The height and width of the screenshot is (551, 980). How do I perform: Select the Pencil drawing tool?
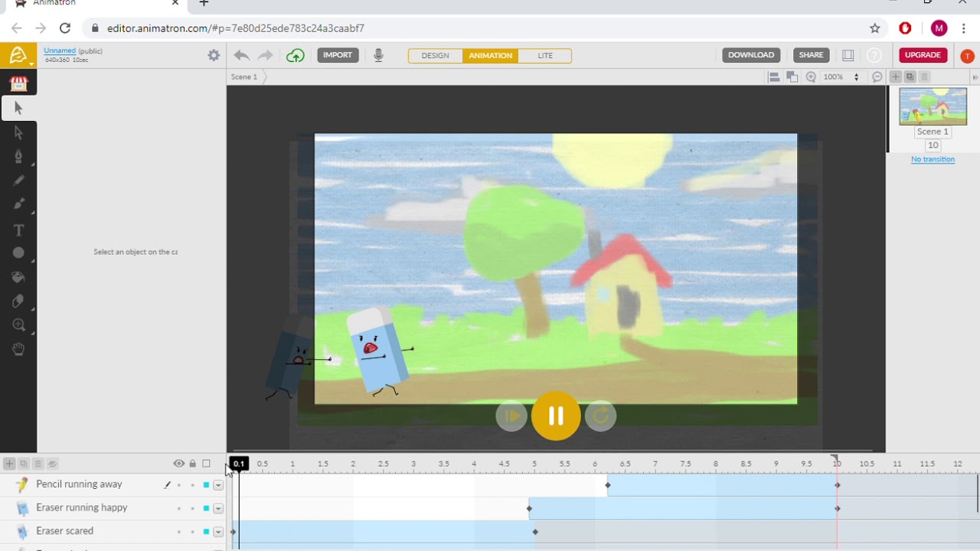(x=18, y=181)
